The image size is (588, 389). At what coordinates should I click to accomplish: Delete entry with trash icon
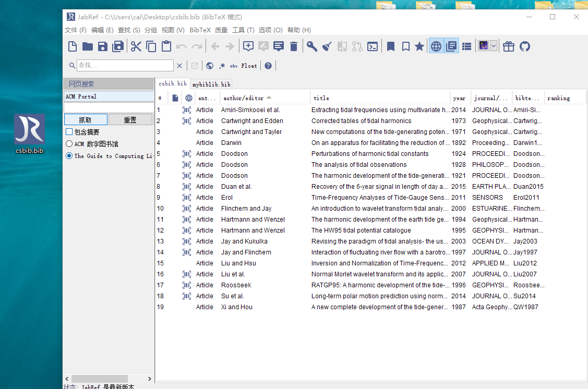(294, 46)
